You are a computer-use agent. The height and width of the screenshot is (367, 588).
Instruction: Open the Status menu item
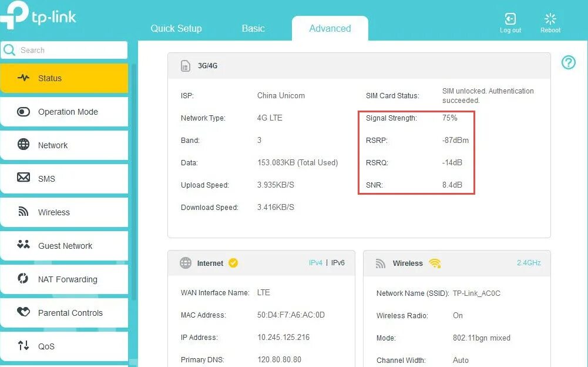[x=64, y=78]
